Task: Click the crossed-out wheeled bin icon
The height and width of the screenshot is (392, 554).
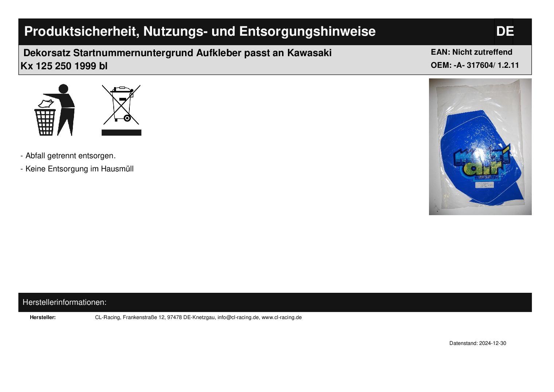Action: coord(121,105)
